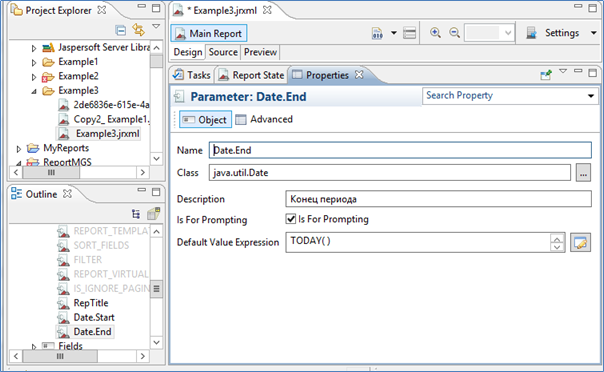This screenshot has height=372, width=604.
Task: Switch to the Source tab
Action: tap(223, 52)
